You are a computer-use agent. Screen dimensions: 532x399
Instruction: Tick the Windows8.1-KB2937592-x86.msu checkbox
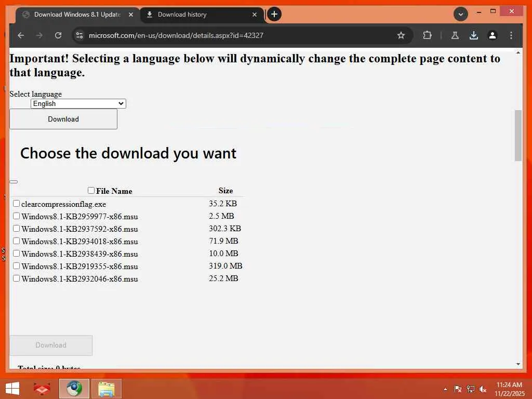click(x=16, y=229)
